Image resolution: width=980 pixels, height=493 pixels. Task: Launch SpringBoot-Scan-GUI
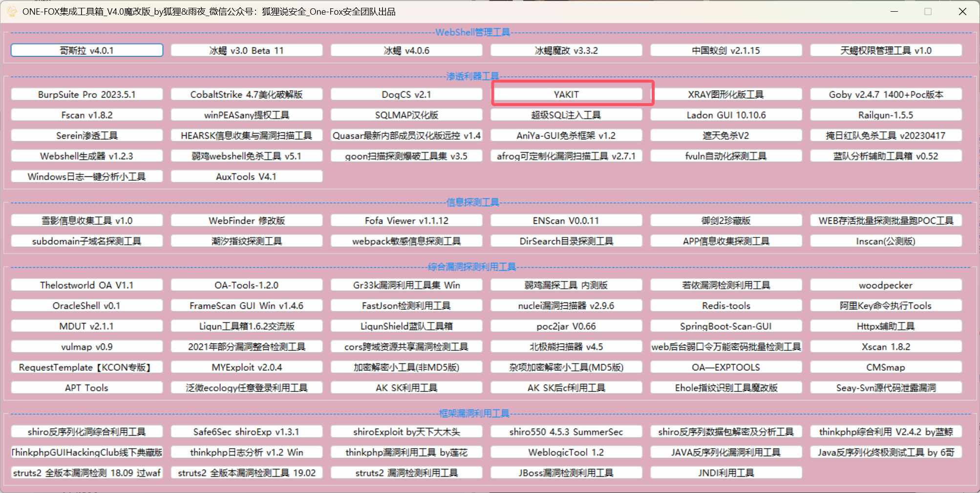click(x=726, y=326)
